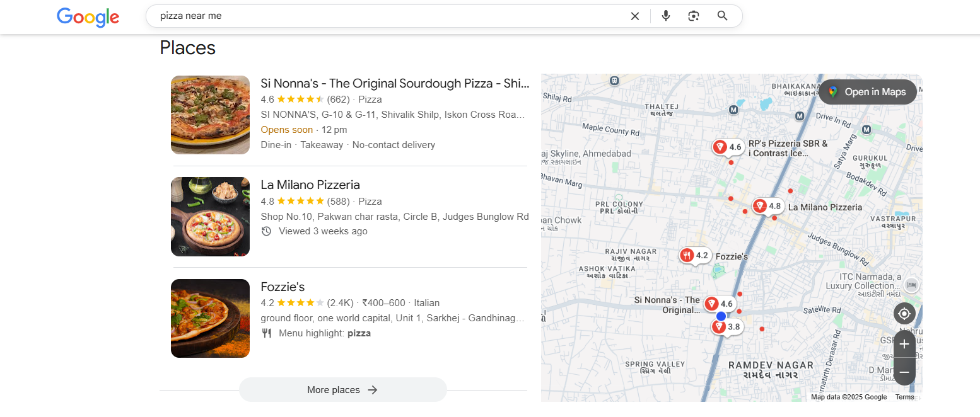Open the Fozzie's listing title
This screenshot has width=980, height=417.
click(x=283, y=287)
